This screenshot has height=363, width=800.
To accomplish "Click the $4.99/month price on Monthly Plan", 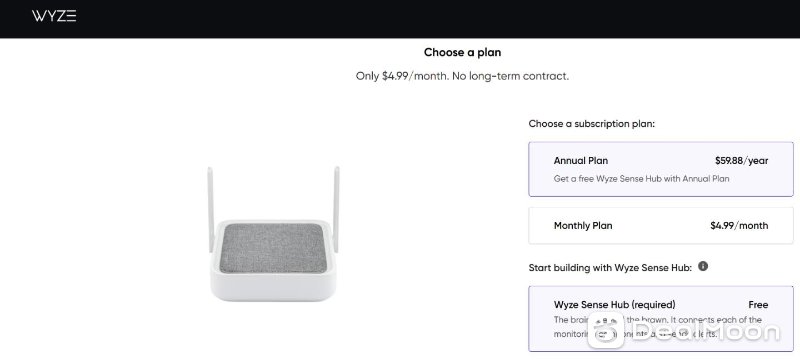I will click(x=739, y=225).
